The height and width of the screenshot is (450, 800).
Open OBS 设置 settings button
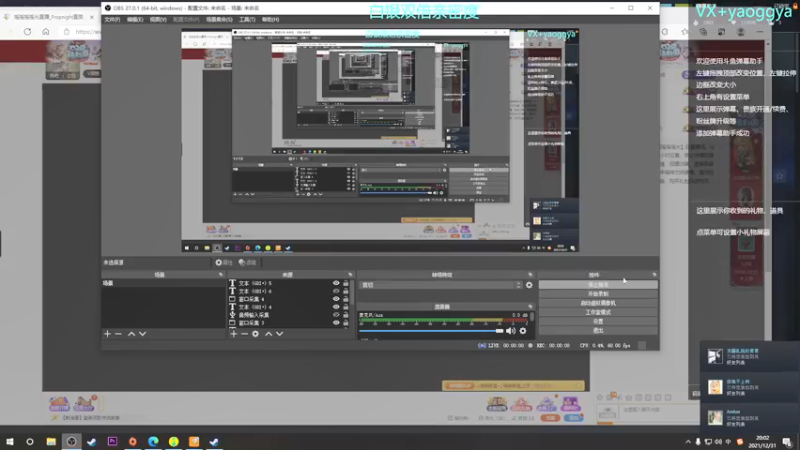[x=598, y=321]
